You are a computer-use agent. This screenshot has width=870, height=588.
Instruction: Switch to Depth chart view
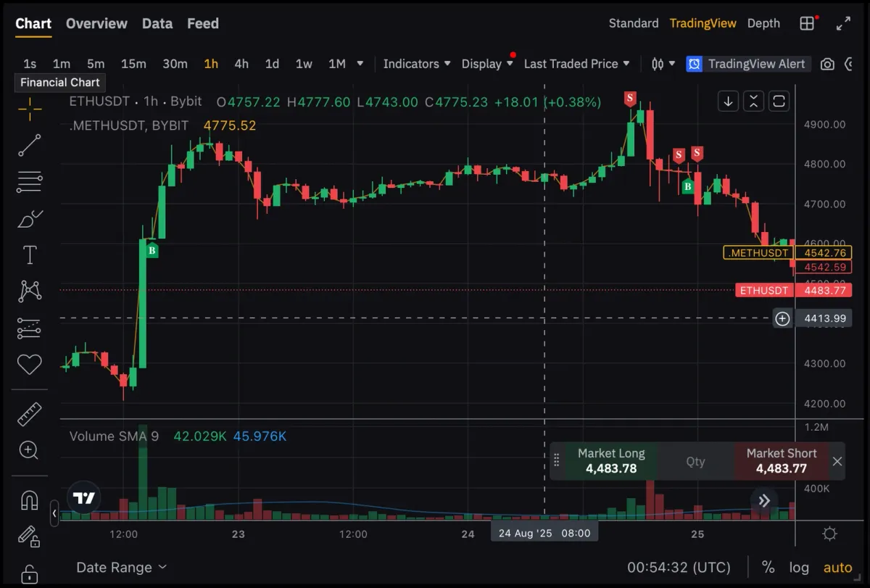pos(763,23)
